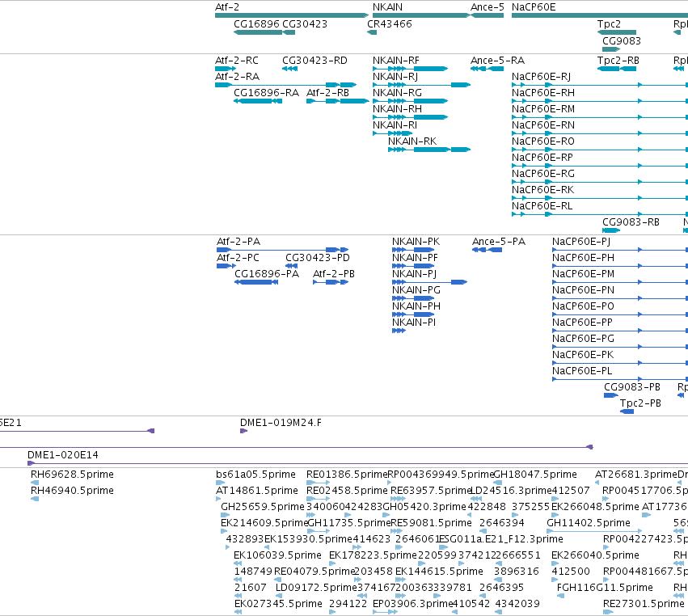Viewport: 688px width, 616px height.
Task: Select the EK266048.5prime EST label
Action: click(x=595, y=507)
